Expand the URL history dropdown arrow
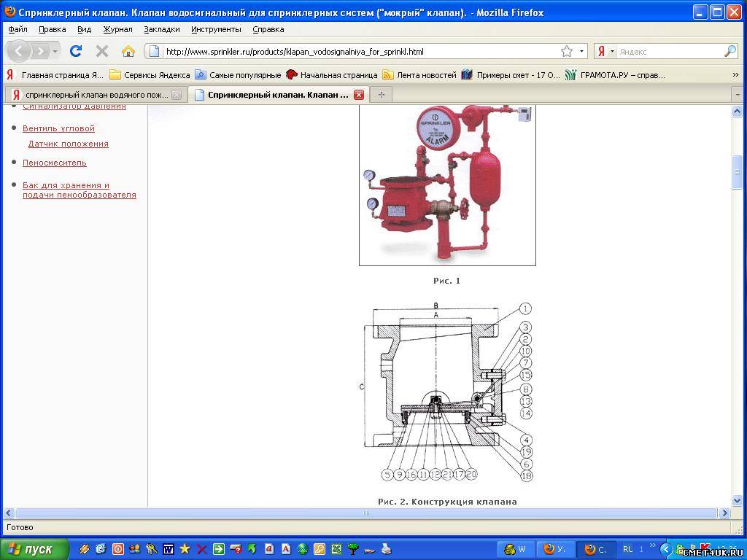 click(582, 51)
